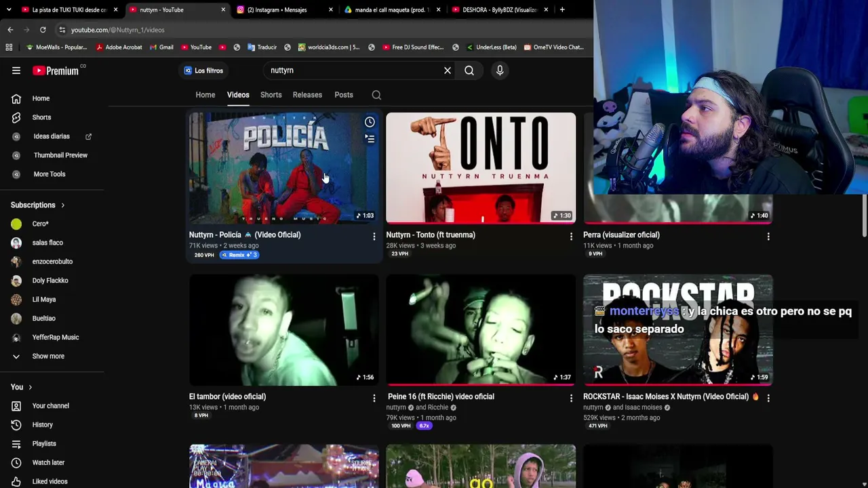Open more actions for ROCKSTAR video
Image resolution: width=868 pixels, height=488 pixels.
(x=768, y=399)
